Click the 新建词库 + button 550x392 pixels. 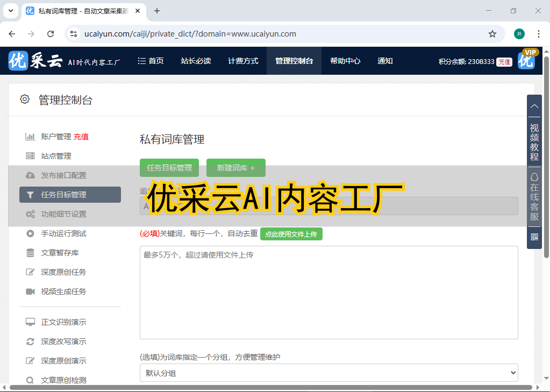coord(235,167)
